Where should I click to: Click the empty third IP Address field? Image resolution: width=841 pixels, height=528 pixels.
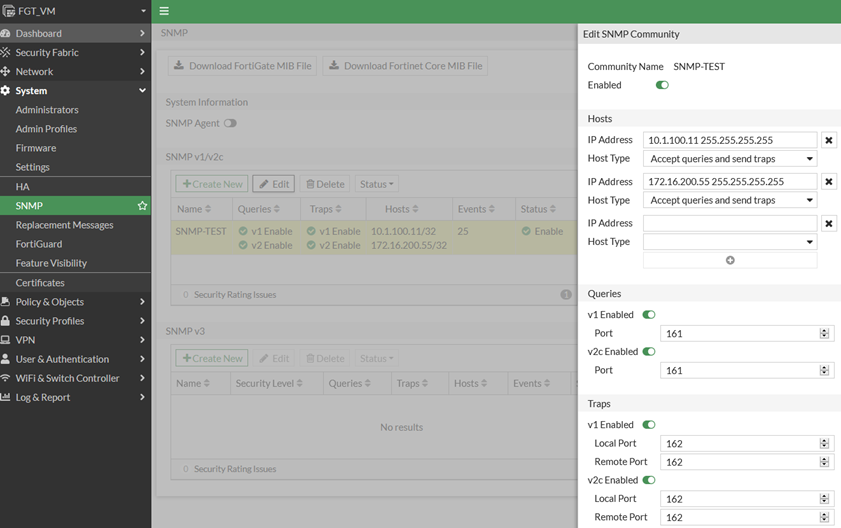pos(730,224)
